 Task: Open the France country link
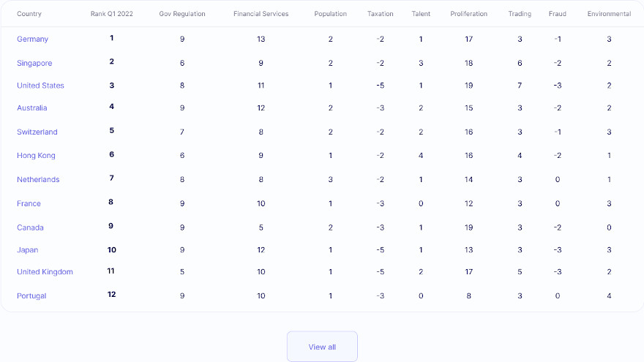tap(29, 204)
